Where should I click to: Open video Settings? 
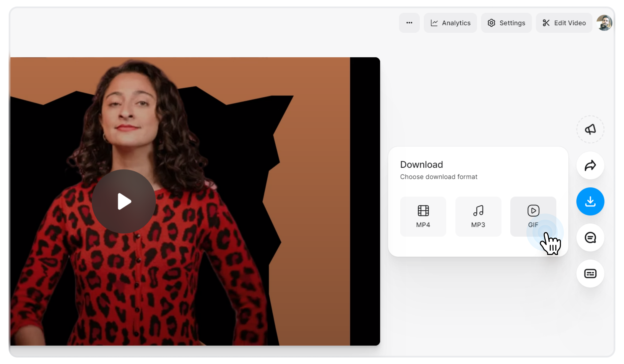pyautogui.click(x=506, y=23)
